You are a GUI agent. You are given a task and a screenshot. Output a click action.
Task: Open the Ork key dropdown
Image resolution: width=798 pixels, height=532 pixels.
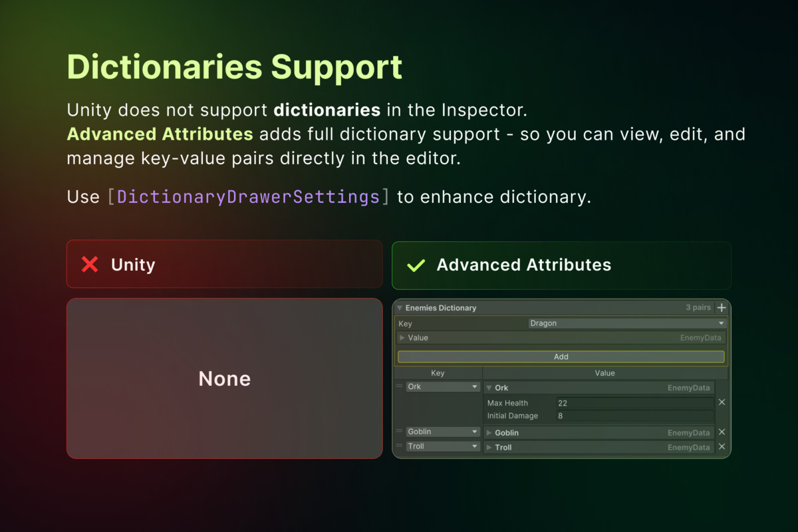[x=443, y=387]
